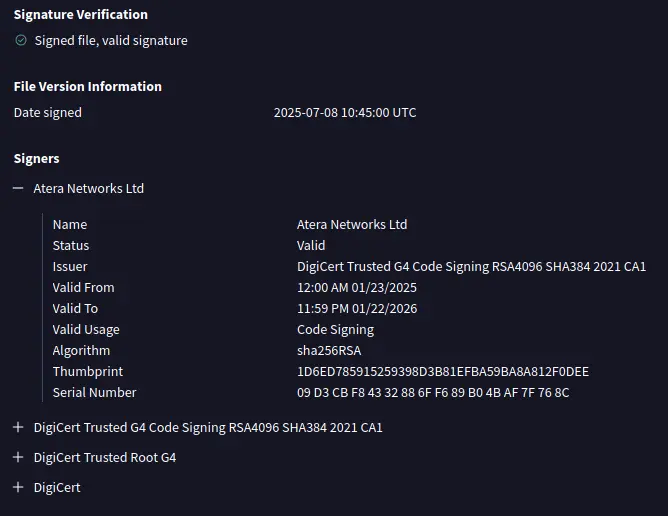Click the thumbprint hash value

pyautogui.click(x=443, y=372)
